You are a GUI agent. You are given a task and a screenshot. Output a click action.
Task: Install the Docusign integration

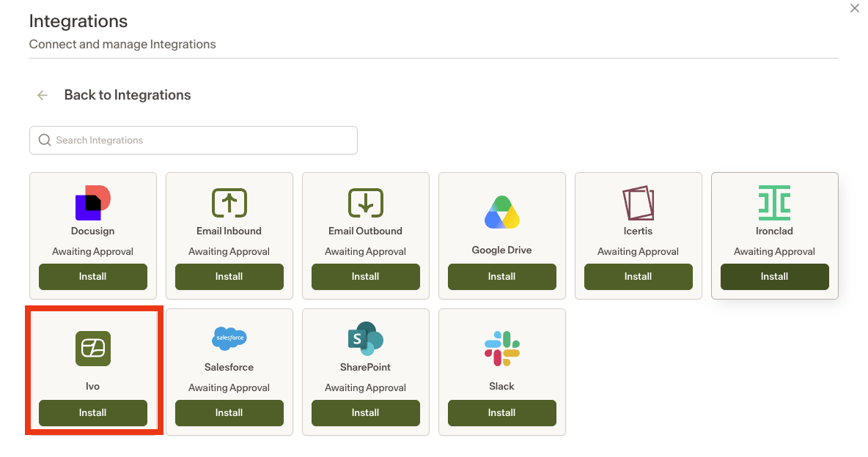coord(93,277)
